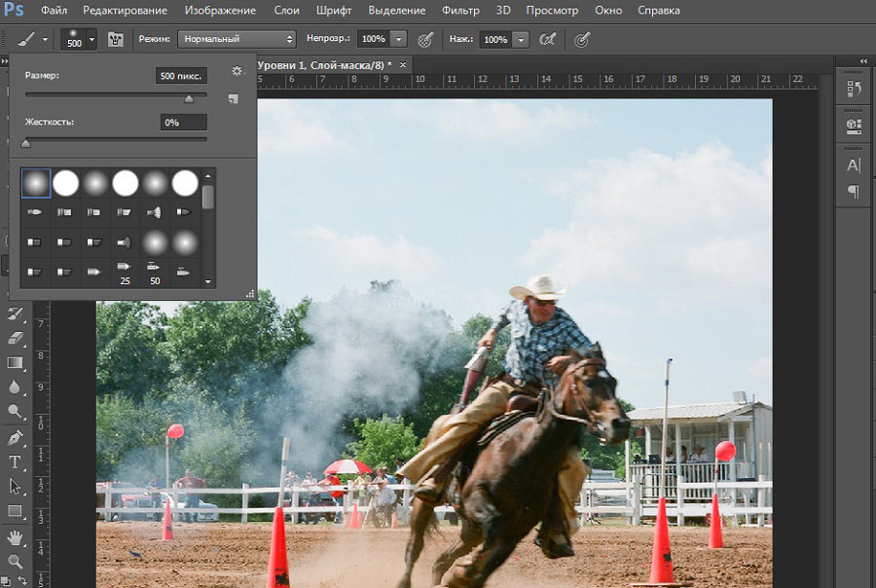Open the Character panel icon

(x=854, y=165)
